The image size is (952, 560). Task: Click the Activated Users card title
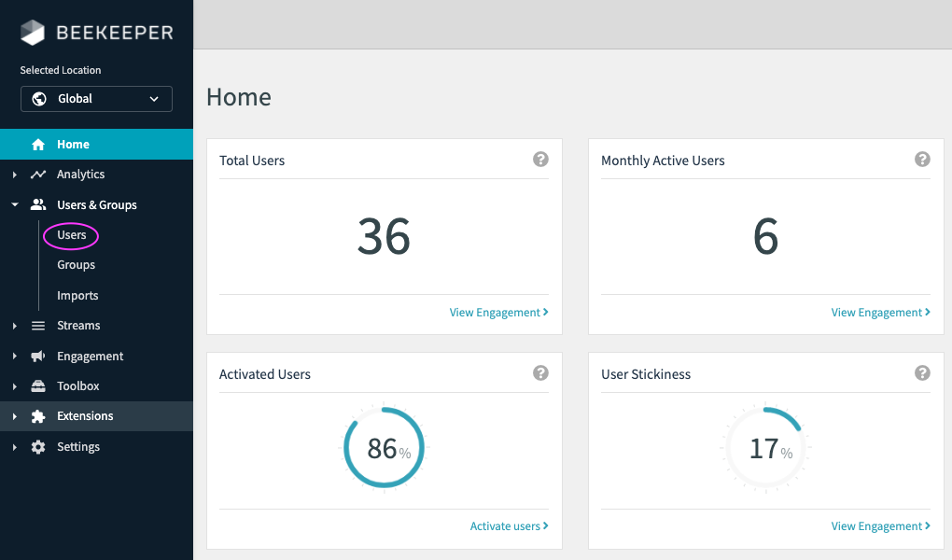click(x=265, y=374)
